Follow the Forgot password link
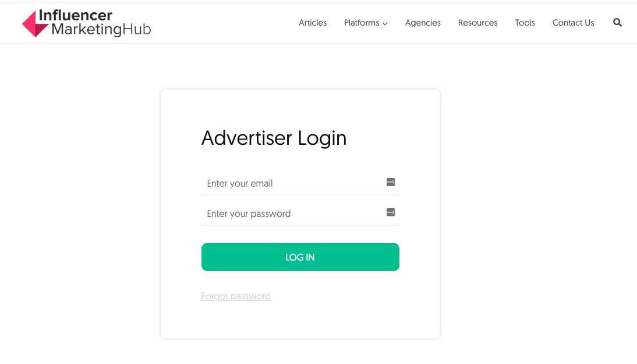 (236, 296)
